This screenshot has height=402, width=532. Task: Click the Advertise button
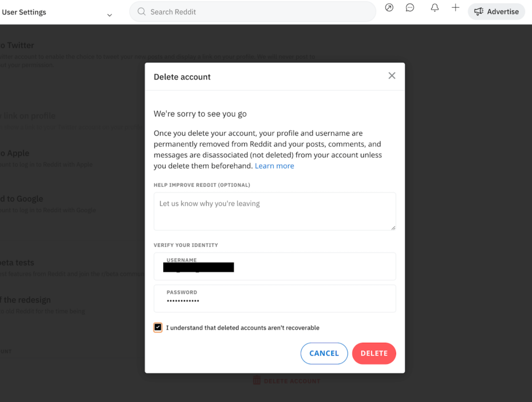pos(496,11)
